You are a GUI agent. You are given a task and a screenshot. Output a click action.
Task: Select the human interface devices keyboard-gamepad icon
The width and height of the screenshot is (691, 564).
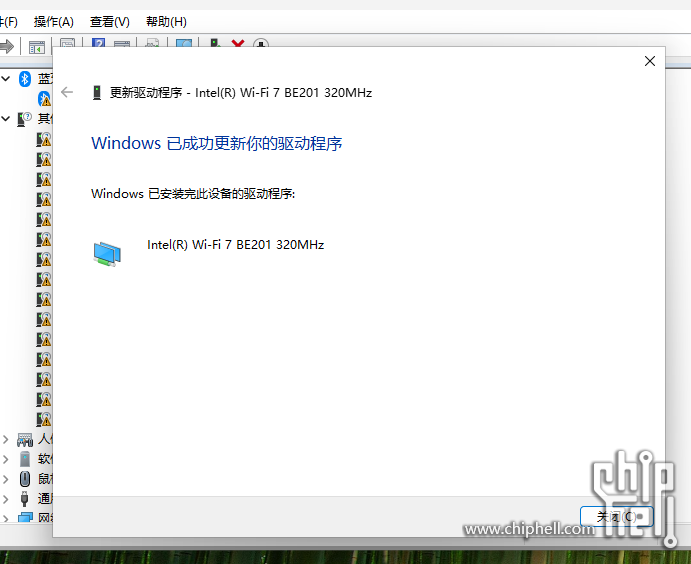25,439
